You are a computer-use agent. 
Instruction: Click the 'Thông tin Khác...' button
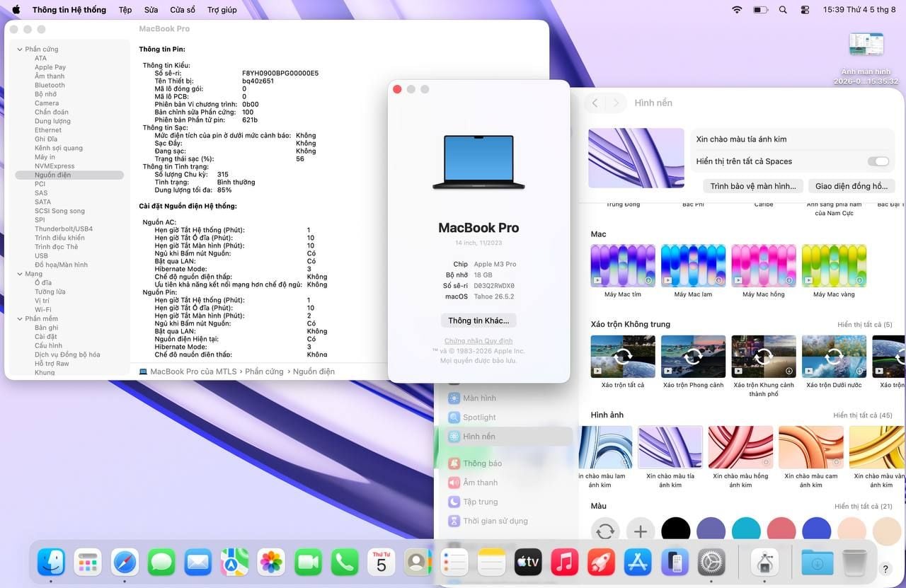[x=478, y=321]
